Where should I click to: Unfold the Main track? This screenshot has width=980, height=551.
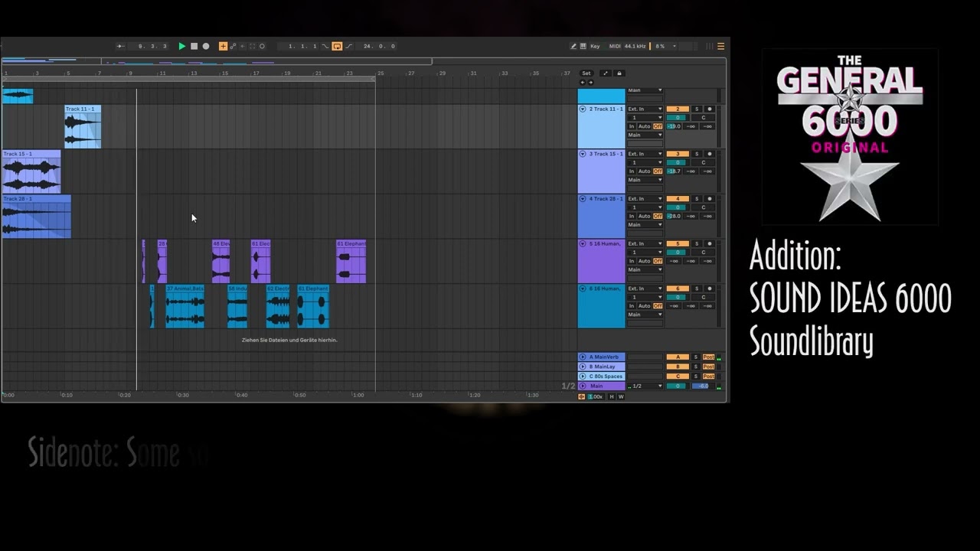(583, 386)
